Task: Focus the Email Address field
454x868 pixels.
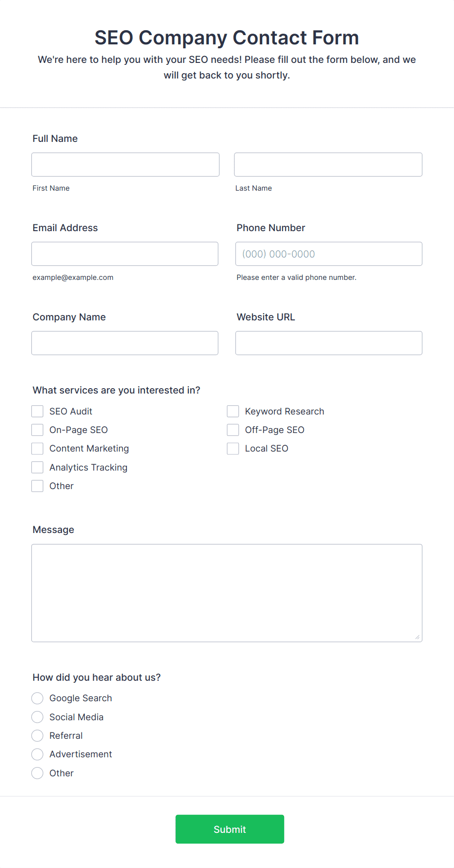Action: (x=125, y=254)
